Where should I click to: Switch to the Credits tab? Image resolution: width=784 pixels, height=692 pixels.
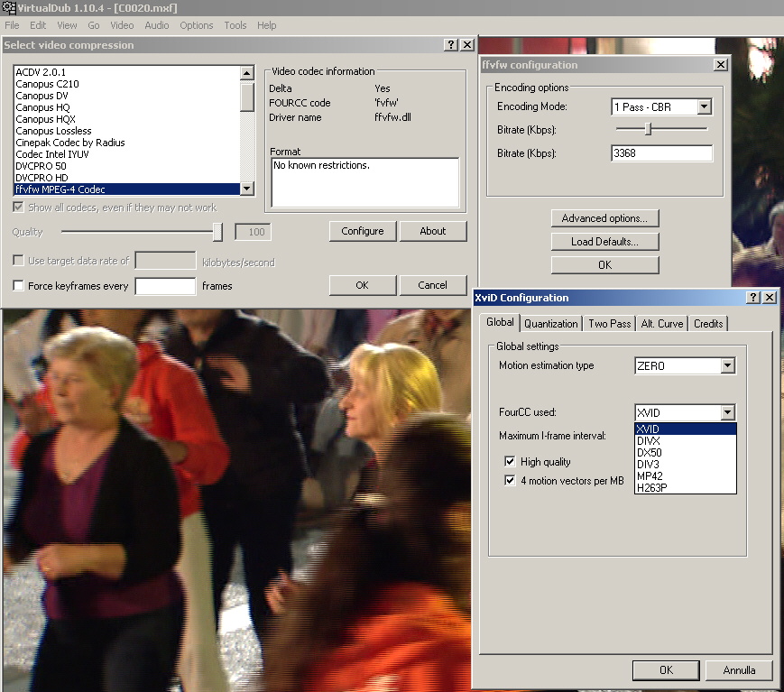[708, 324]
